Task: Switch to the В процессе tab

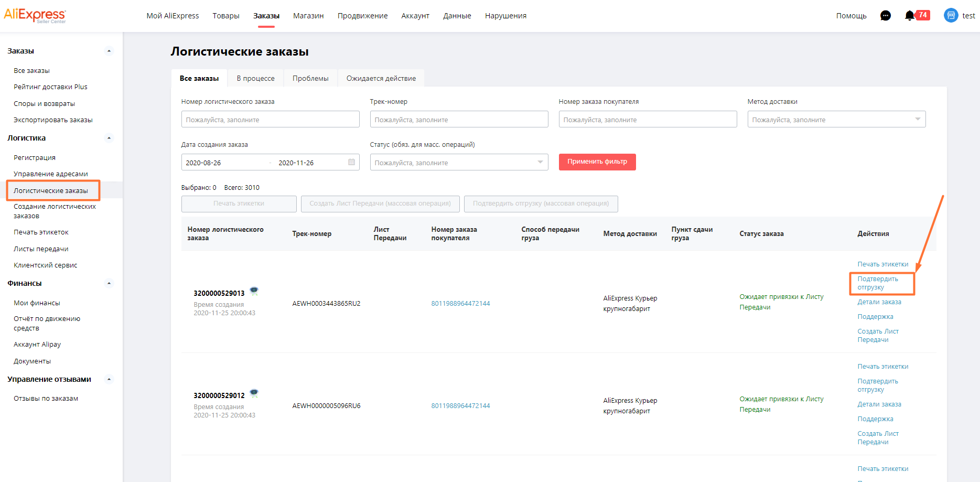Action: point(255,78)
